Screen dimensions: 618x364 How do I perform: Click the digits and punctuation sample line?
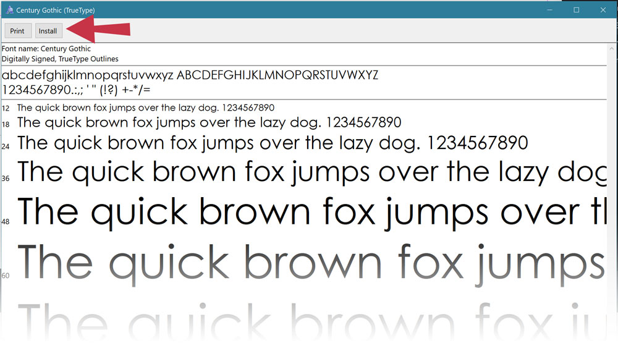[76, 90]
